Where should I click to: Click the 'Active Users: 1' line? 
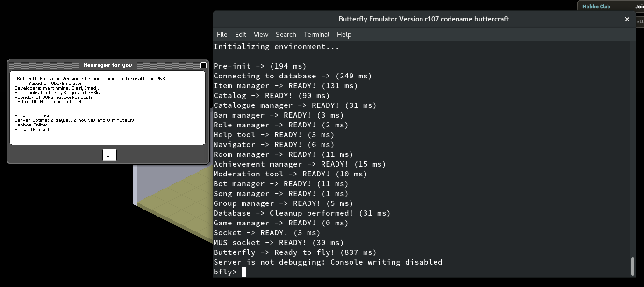coord(32,130)
